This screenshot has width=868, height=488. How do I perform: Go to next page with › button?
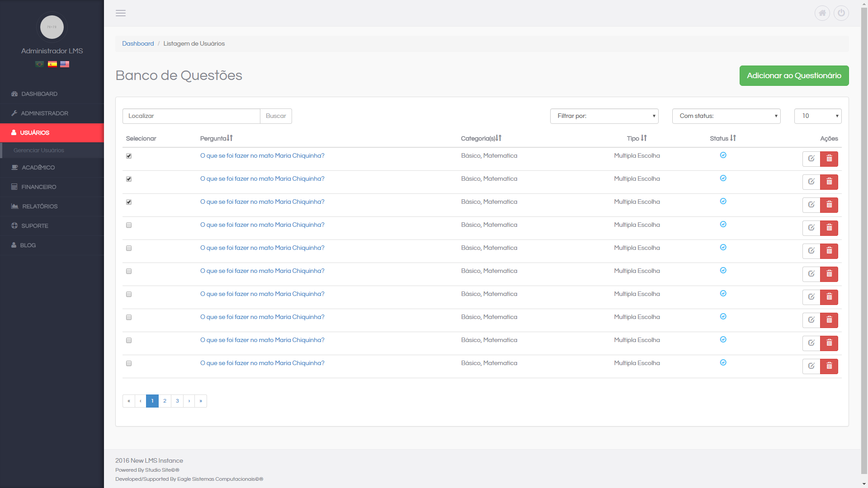189,401
